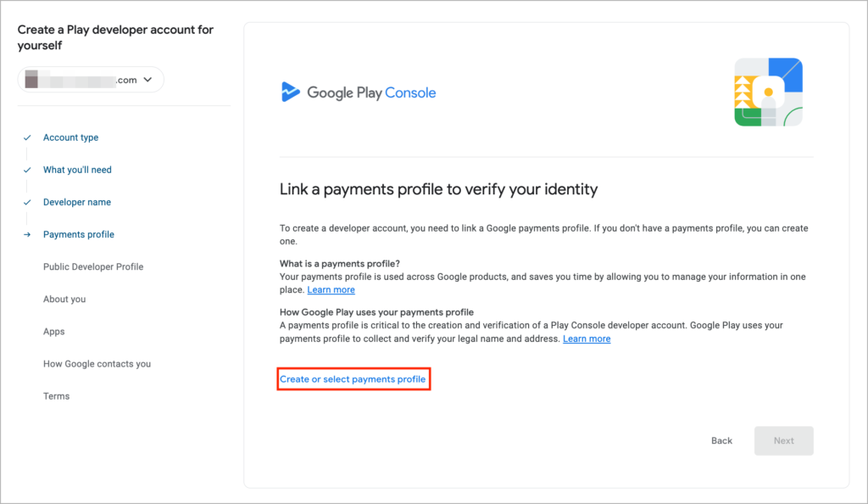The image size is (868, 504).
Task: Go to the Terms step
Action: coord(57,396)
